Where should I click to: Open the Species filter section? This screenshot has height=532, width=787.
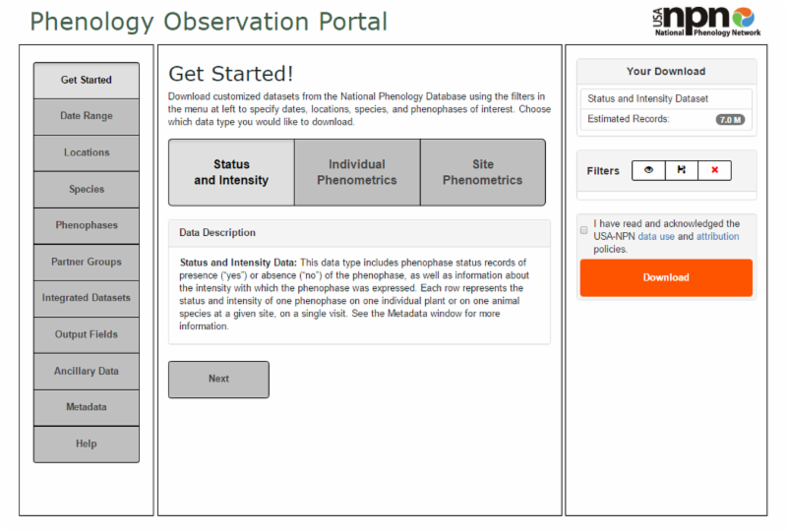click(x=87, y=190)
